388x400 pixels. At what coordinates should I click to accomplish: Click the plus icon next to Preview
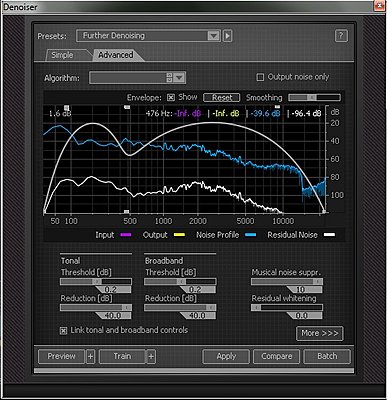pos(90,357)
